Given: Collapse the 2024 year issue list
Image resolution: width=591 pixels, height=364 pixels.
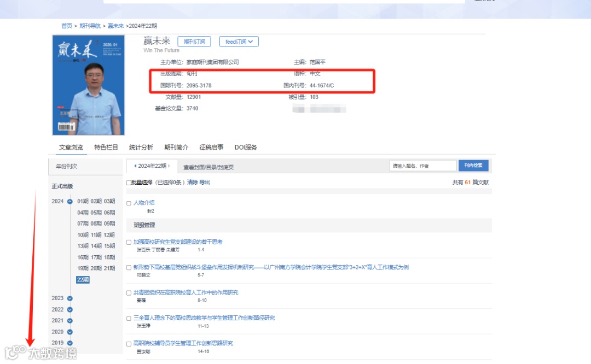Looking at the screenshot, I should click(69, 201).
